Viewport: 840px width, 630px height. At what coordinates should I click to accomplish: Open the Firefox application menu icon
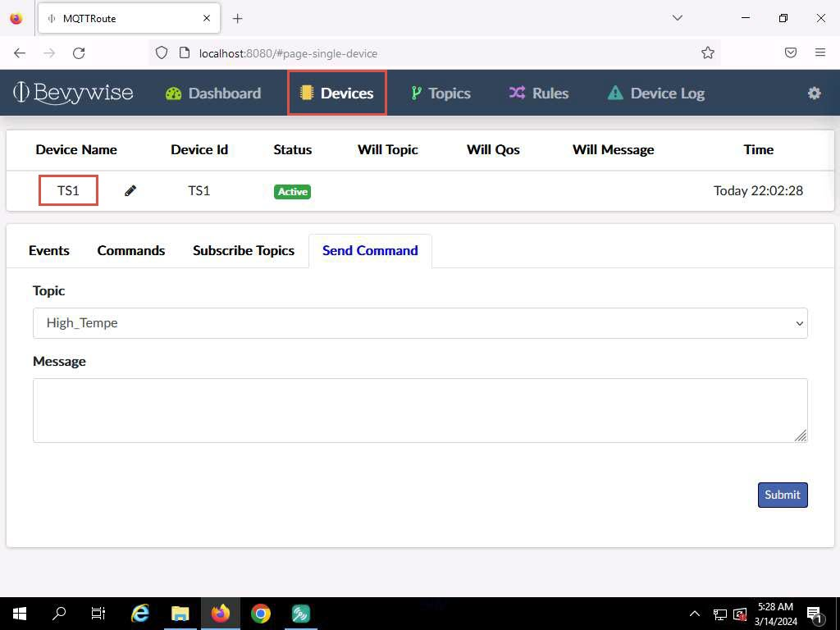[x=819, y=52]
